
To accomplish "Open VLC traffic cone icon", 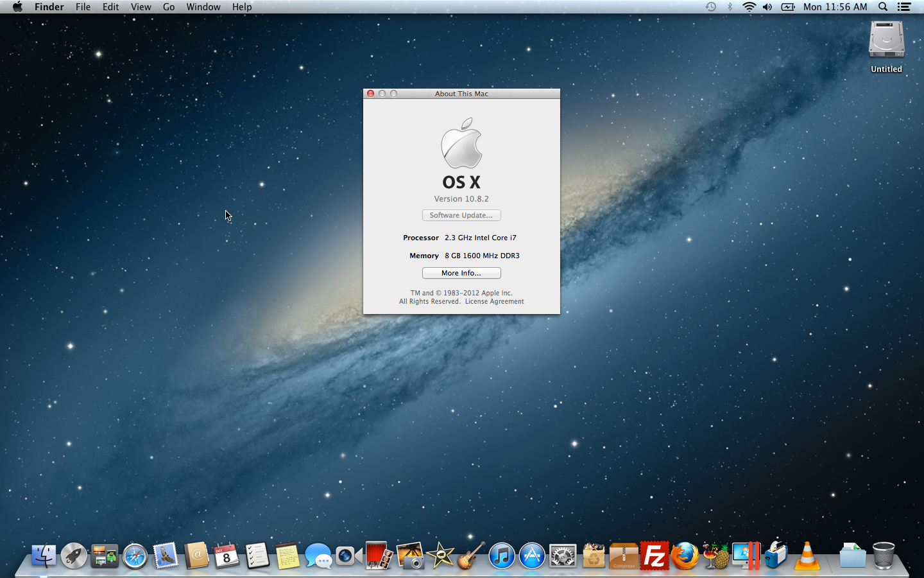I will coord(807,556).
